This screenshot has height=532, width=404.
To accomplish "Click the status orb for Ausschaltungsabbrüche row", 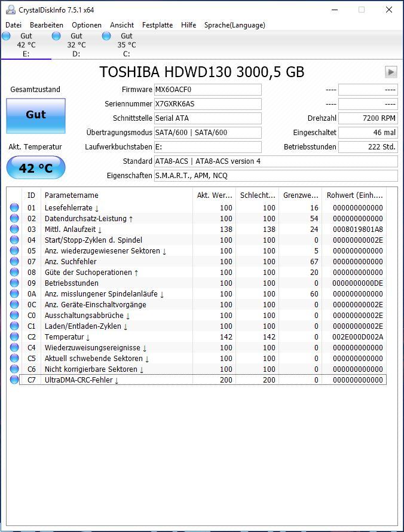I will pos(14,315).
